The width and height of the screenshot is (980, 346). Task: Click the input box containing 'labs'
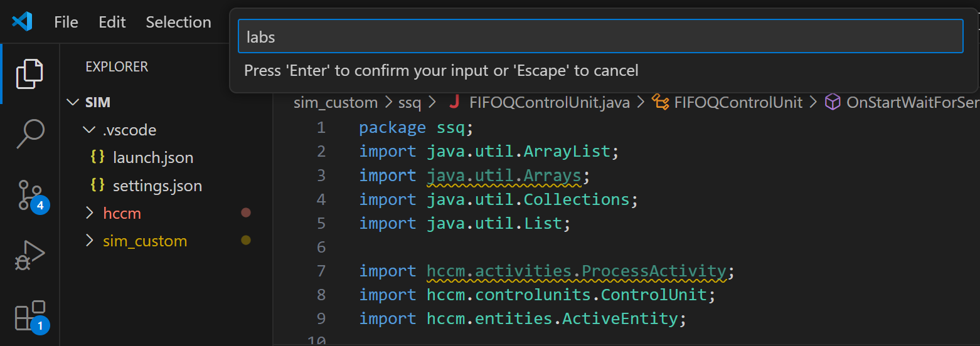(600, 37)
